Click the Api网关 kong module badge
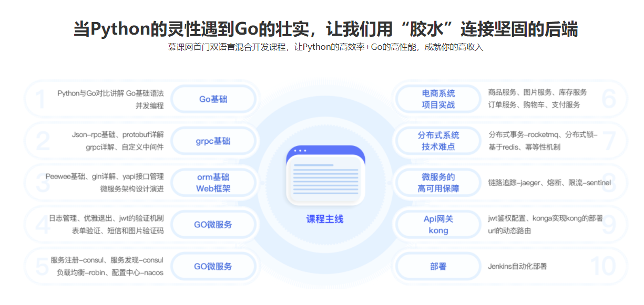The width and height of the screenshot is (644, 305). [x=437, y=224]
